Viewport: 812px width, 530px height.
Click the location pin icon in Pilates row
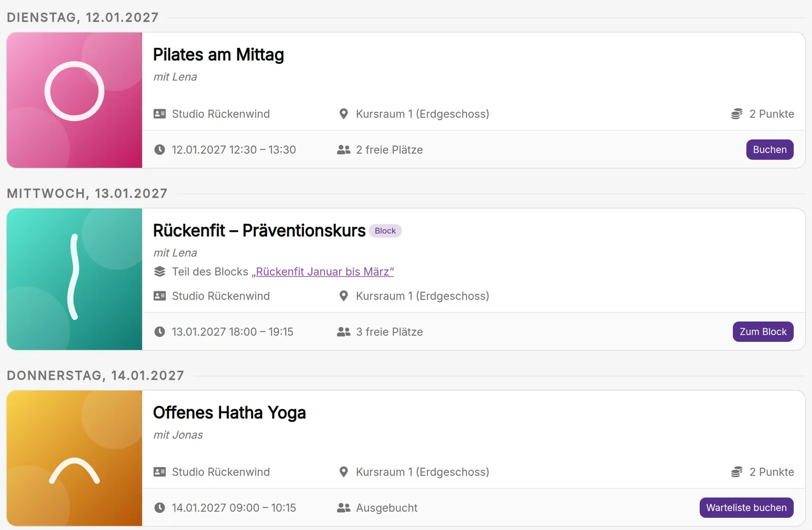344,114
